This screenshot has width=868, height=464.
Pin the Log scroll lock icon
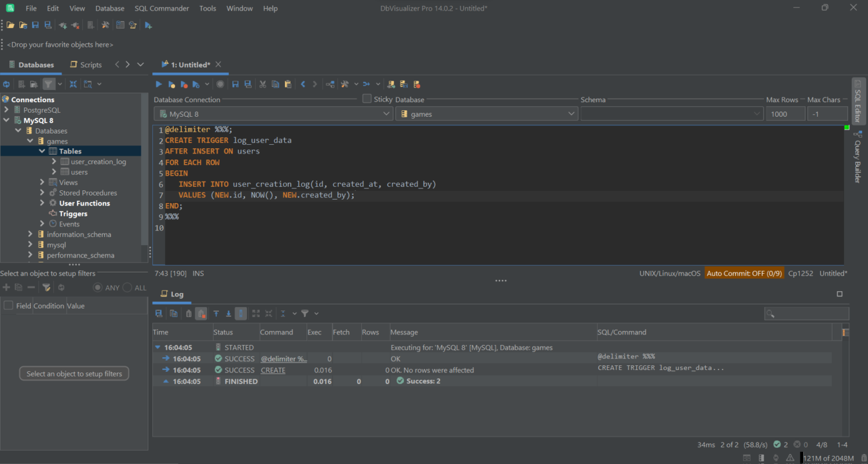click(x=240, y=313)
